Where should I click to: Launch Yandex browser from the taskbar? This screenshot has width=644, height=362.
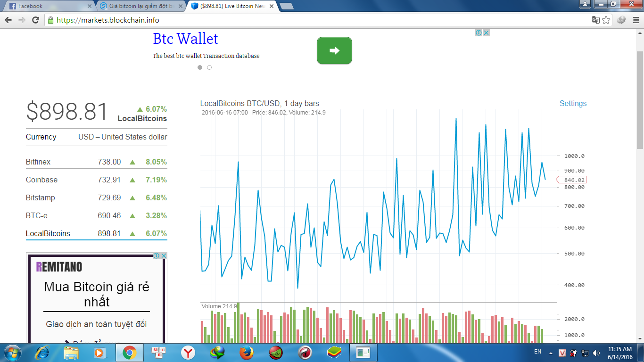coord(188,352)
